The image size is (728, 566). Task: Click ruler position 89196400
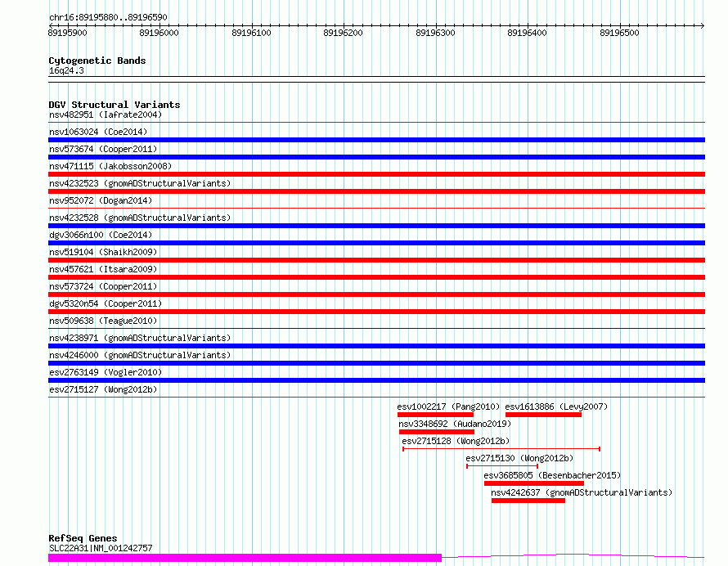[527, 33]
